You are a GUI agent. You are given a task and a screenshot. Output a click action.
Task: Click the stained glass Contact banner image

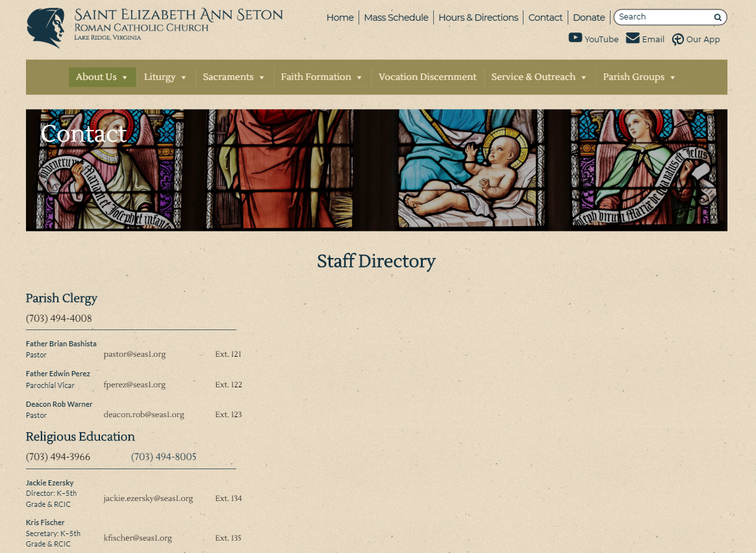point(377,170)
